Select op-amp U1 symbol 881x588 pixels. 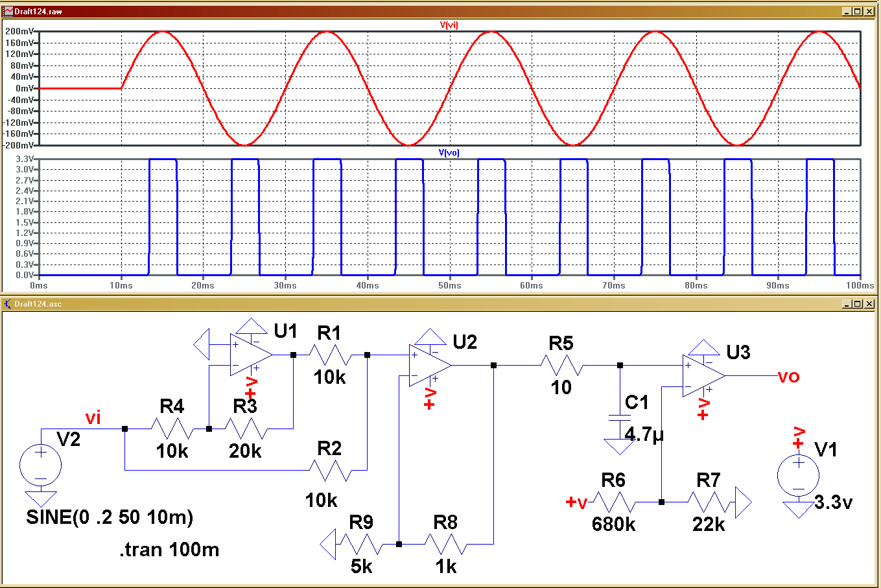pos(252,355)
